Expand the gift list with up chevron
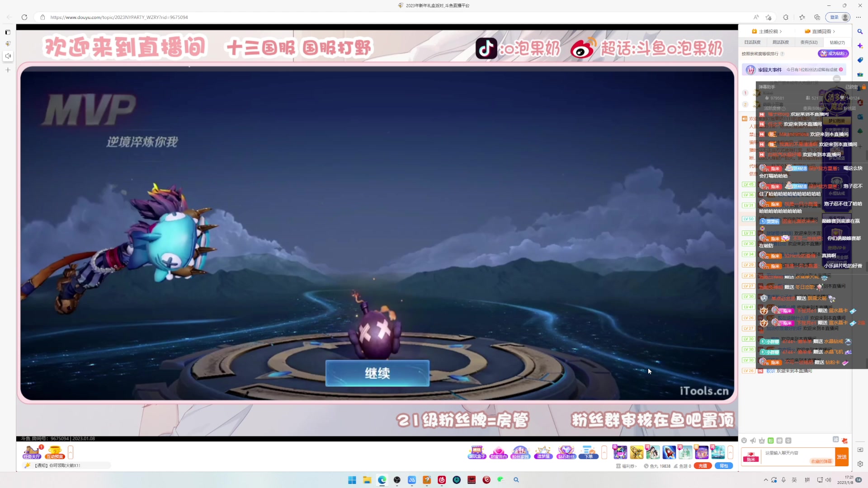The width and height of the screenshot is (868, 488). pos(730,452)
